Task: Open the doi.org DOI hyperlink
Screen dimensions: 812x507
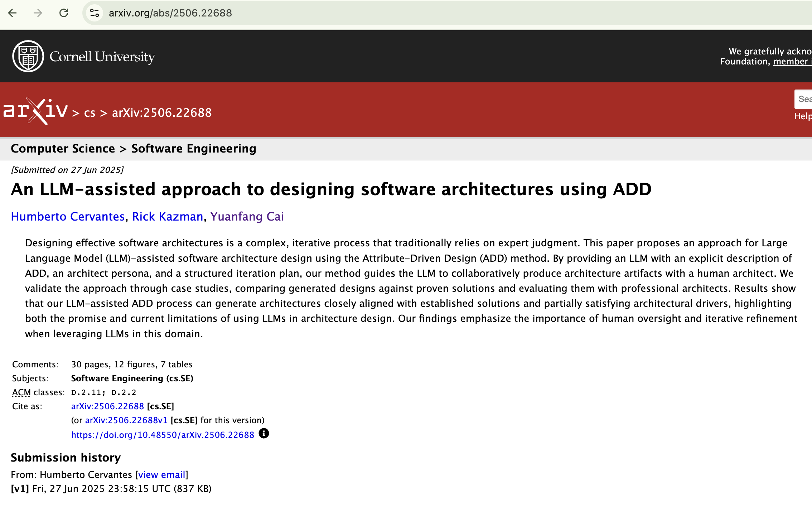Action: point(163,435)
